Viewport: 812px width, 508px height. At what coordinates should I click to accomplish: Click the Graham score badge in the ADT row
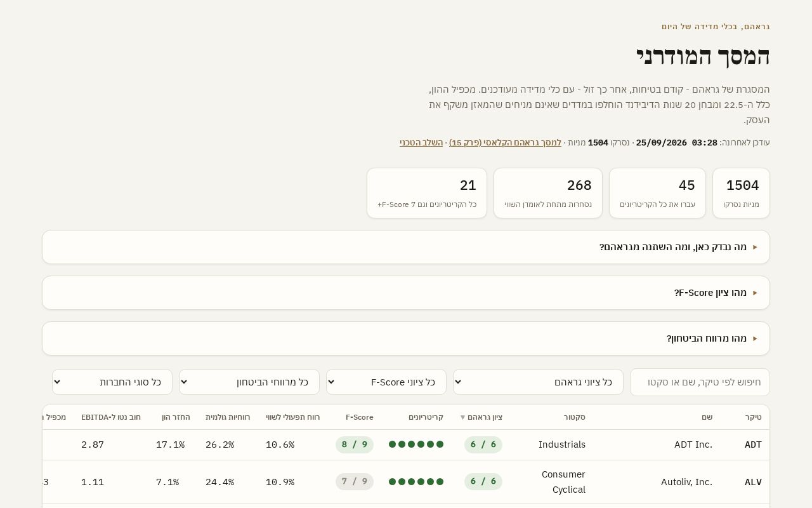tap(483, 444)
